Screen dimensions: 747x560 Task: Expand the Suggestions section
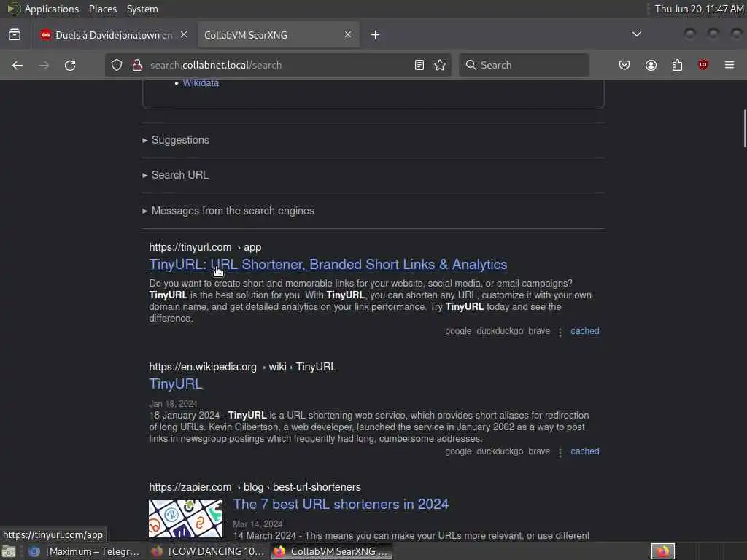tap(180, 140)
